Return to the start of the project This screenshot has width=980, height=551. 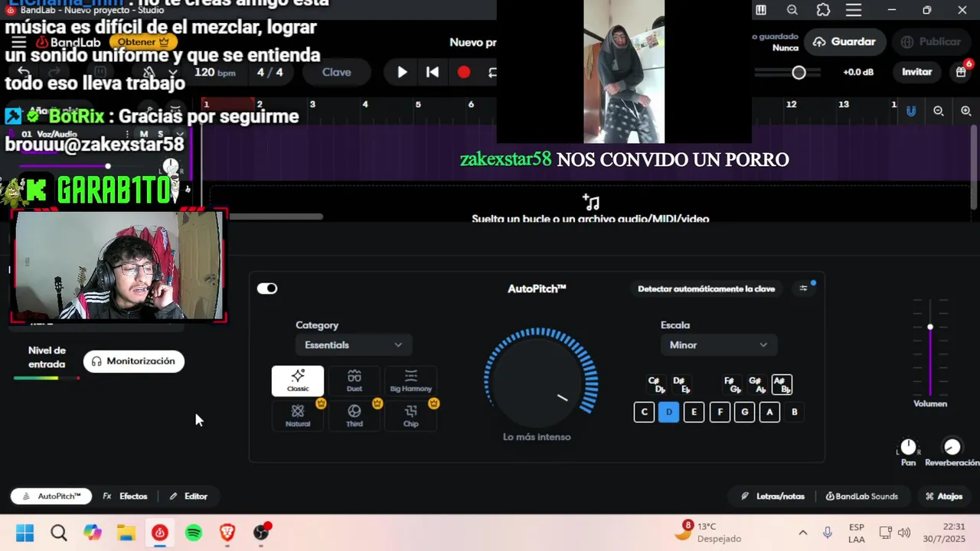pos(433,72)
